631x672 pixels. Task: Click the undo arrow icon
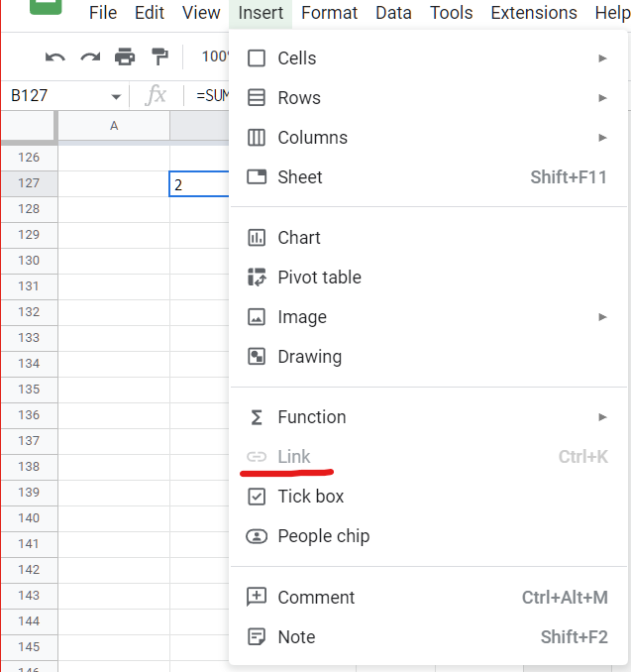[55, 56]
